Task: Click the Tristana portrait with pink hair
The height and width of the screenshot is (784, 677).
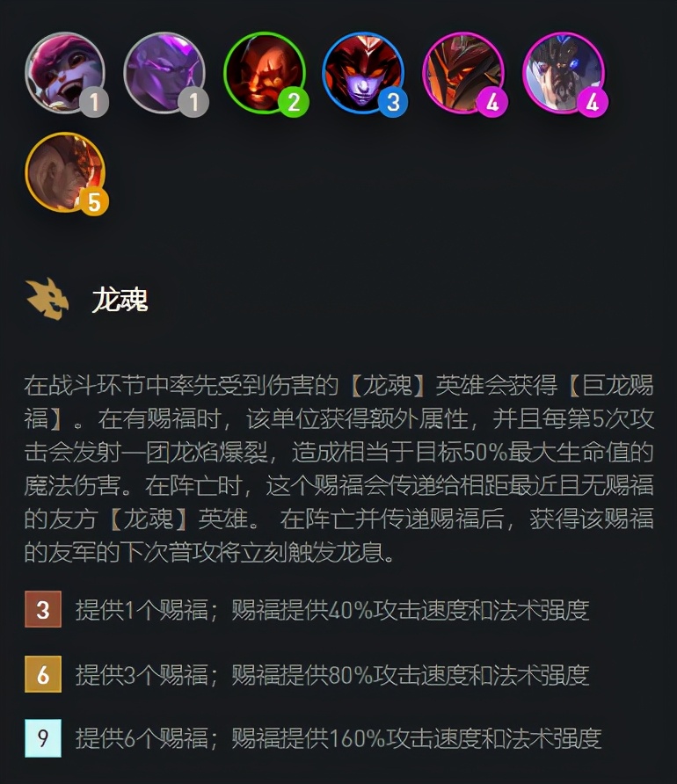Action: click(65, 73)
